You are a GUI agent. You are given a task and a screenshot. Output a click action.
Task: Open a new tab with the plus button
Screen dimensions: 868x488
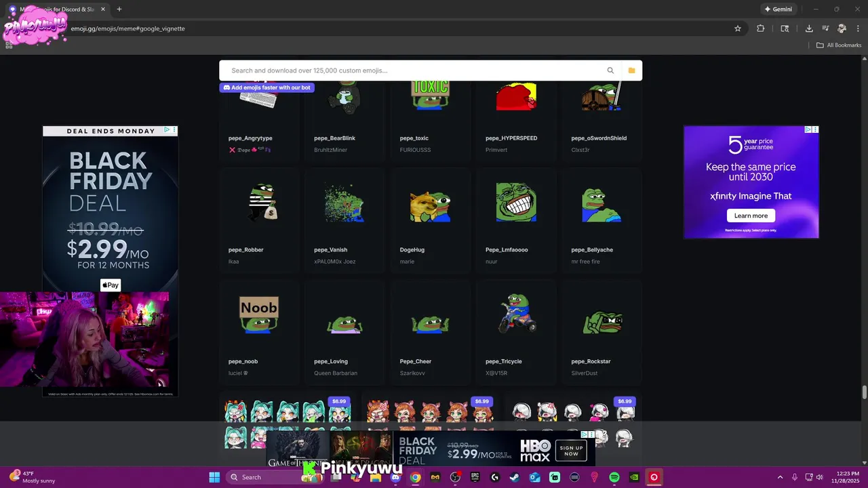coord(119,9)
